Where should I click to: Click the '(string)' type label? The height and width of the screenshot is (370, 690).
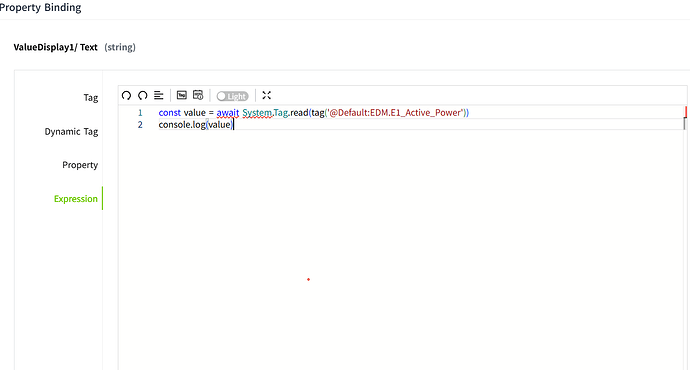pyautogui.click(x=120, y=48)
